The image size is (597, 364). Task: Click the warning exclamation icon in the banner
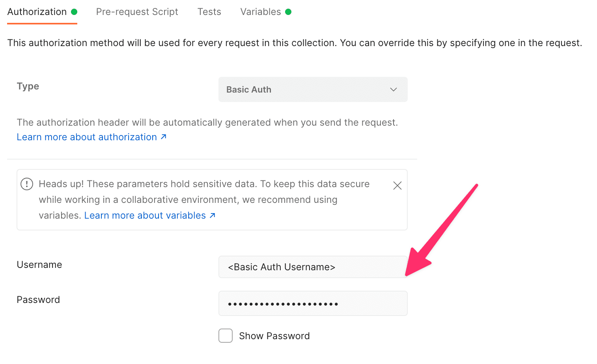click(26, 184)
